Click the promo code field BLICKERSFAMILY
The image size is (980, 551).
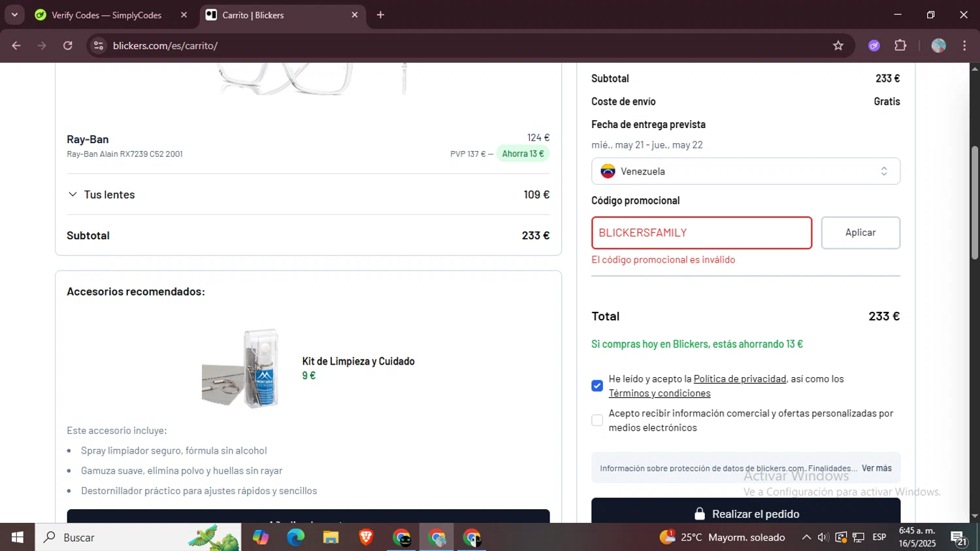point(702,233)
